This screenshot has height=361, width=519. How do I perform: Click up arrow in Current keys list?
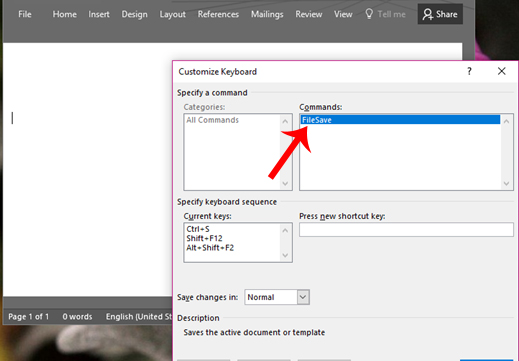point(285,230)
